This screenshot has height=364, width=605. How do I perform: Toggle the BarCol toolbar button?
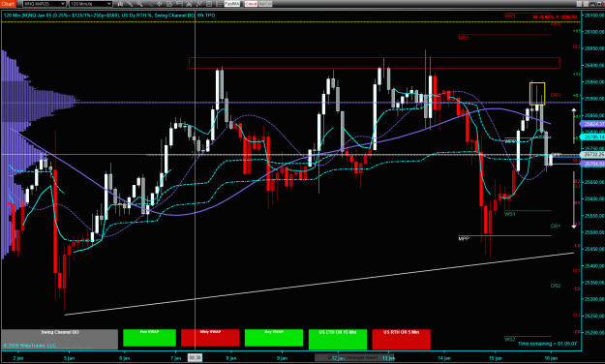265,4
